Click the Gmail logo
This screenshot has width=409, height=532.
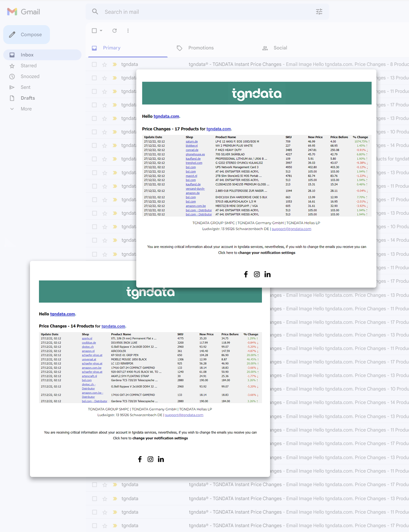coord(23,12)
